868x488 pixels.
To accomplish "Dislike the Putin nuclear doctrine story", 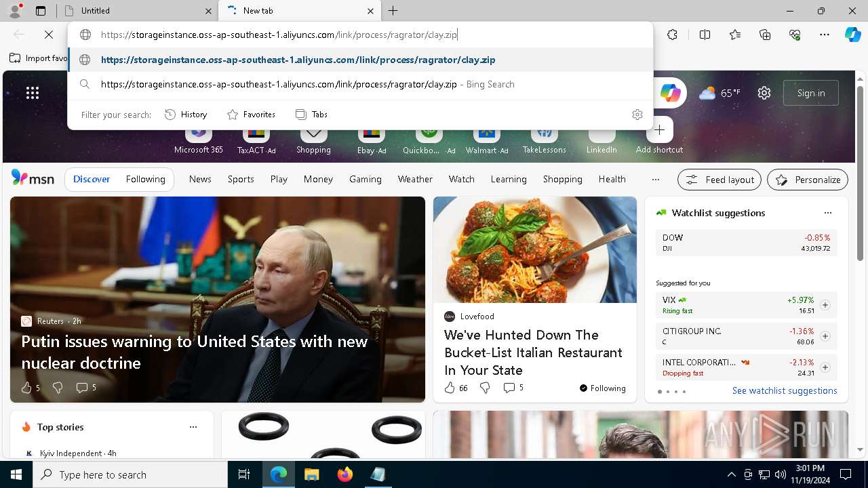I will pyautogui.click(x=58, y=388).
